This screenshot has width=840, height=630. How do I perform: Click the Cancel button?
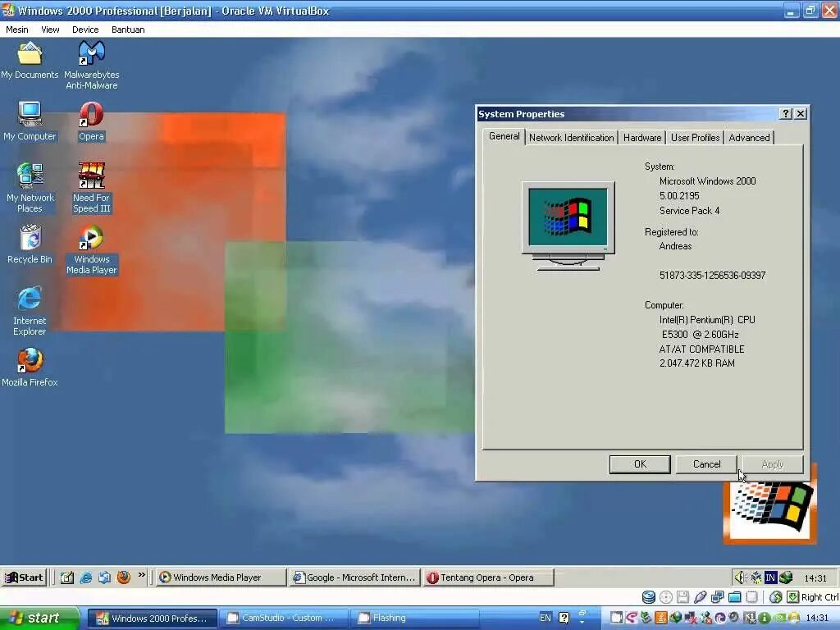click(705, 463)
